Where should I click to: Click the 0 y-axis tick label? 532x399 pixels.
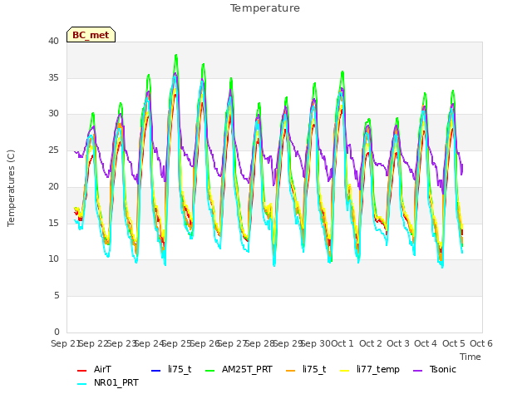pyautogui.click(x=57, y=332)
